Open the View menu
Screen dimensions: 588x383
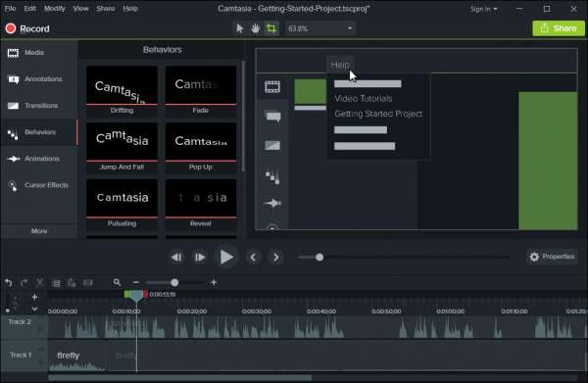80,9
